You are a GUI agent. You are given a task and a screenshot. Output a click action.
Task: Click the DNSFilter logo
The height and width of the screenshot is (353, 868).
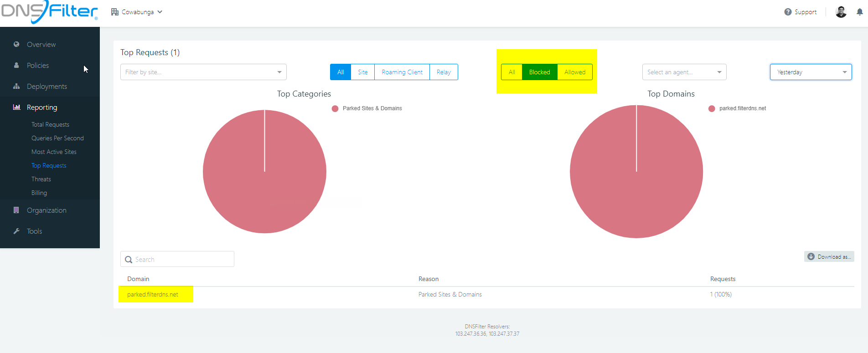point(49,12)
